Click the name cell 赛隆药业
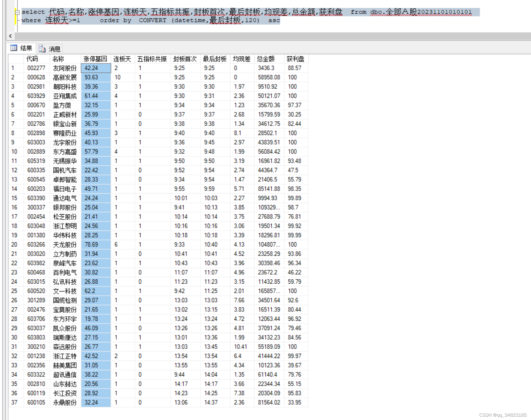 coord(65,133)
